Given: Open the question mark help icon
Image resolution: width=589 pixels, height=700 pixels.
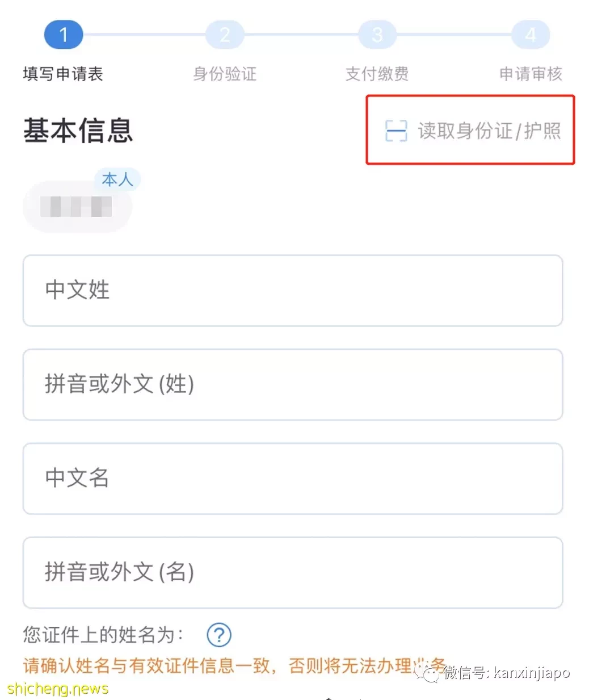Looking at the screenshot, I should (218, 635).
